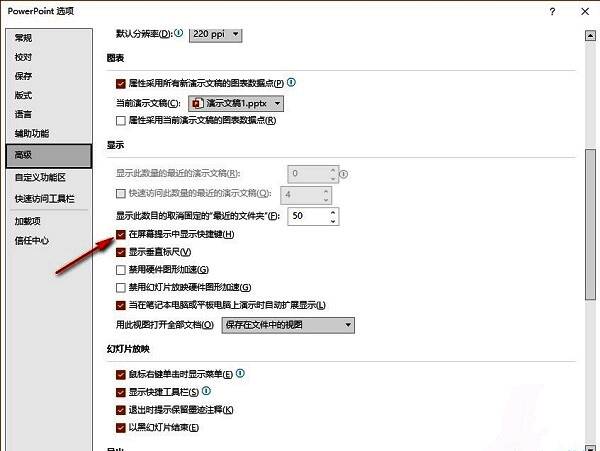Screen dimensions: 600x451
Task: Enable 属性采用当前演示文稿的图表数据点 checkbox
Action: [x=121, y=121]
